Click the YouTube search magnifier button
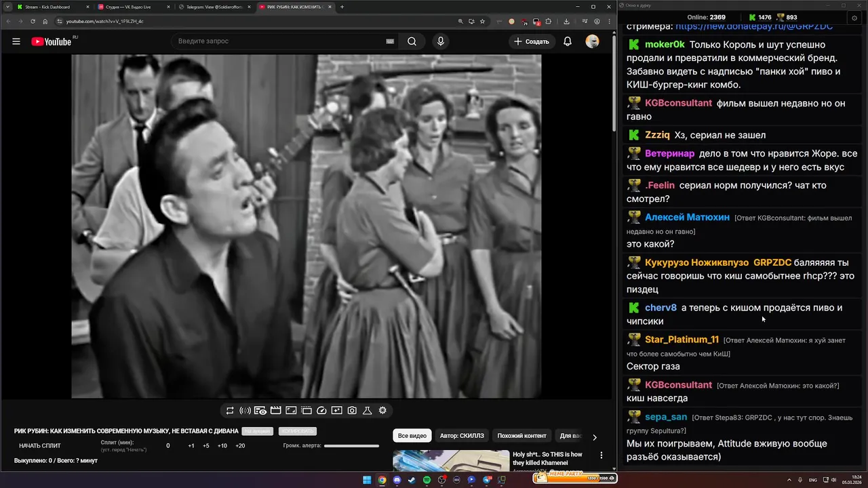The image size is (868, 488). [412, 41]
